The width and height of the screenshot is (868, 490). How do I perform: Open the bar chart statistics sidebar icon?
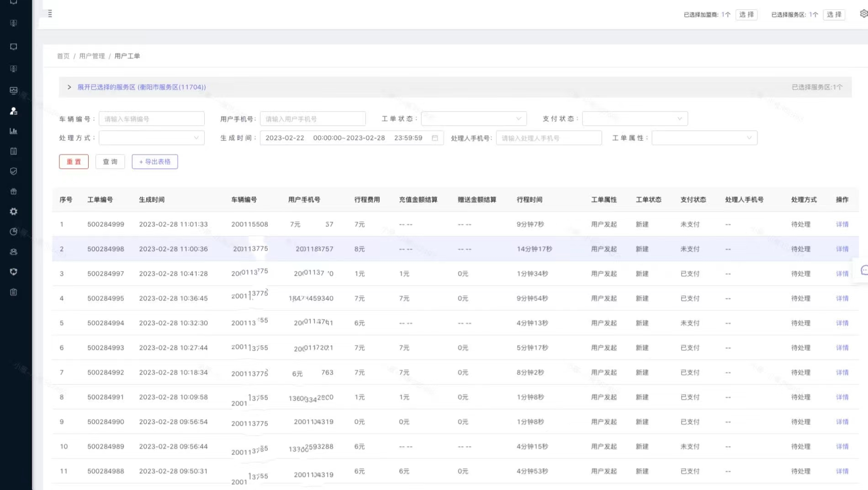[14, 131]
